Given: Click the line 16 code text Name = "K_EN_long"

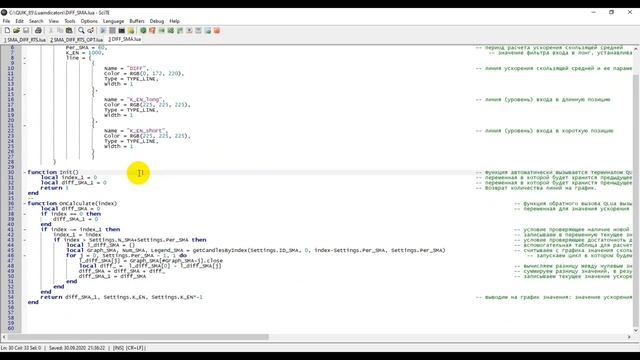Looking at the screenshot, I should click(134, 100).
